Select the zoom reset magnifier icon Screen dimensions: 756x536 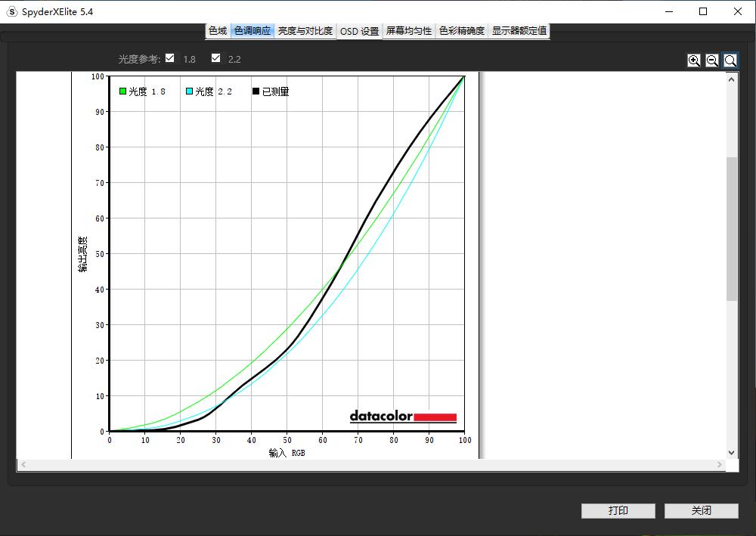click(x=730, y=60)
